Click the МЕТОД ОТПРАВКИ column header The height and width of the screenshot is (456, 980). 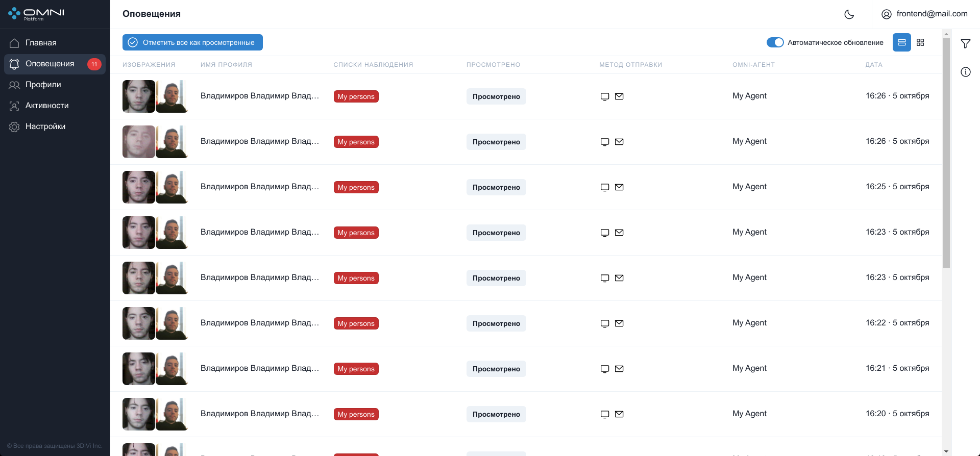(x=631, y=65)
